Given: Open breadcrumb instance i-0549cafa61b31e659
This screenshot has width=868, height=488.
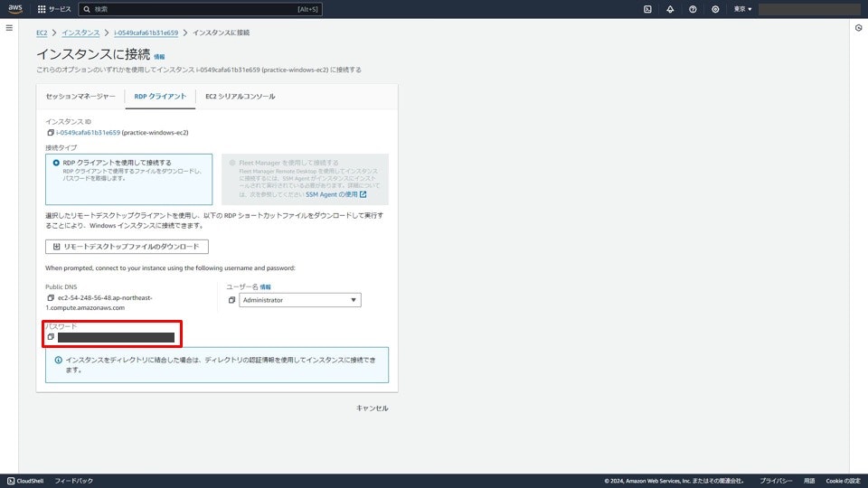Looking at the screenshot, I should [x=146, y=33].
